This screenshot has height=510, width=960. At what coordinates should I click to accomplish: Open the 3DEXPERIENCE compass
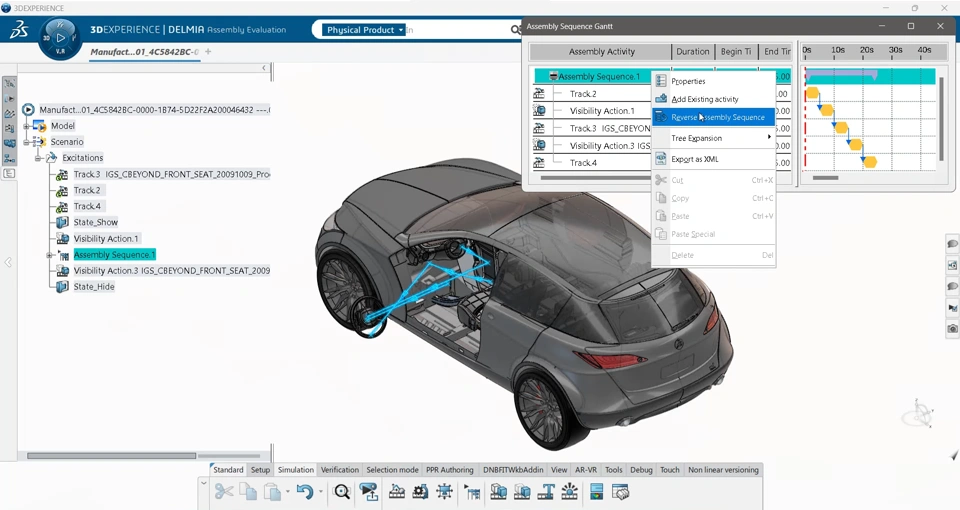[x=60, y=38]
